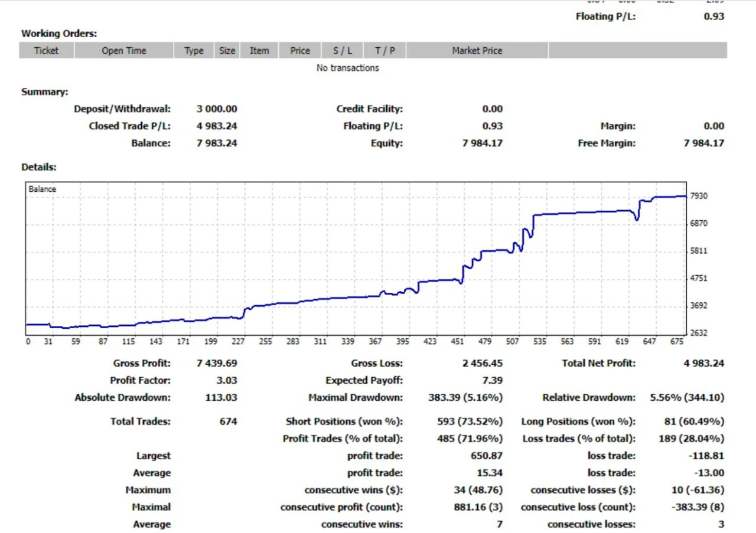Click the 7930 value on chart axis
The width and height of the screenshot is (756, 533).
point(699,196)
